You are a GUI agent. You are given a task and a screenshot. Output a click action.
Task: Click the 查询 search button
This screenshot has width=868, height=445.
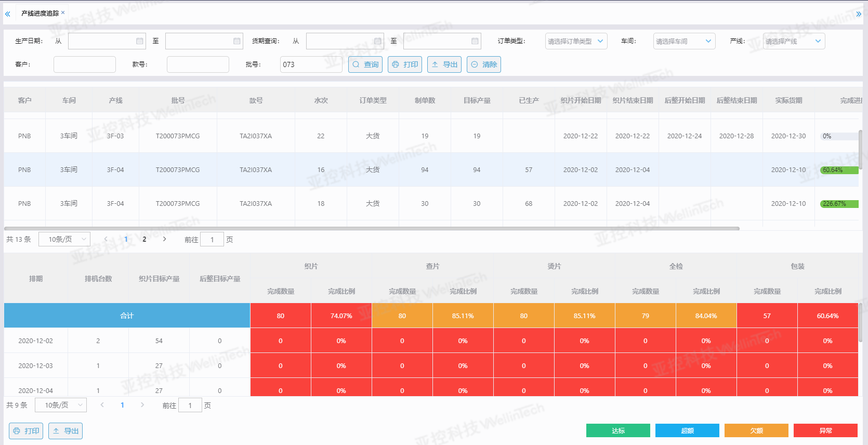(365, 64)
